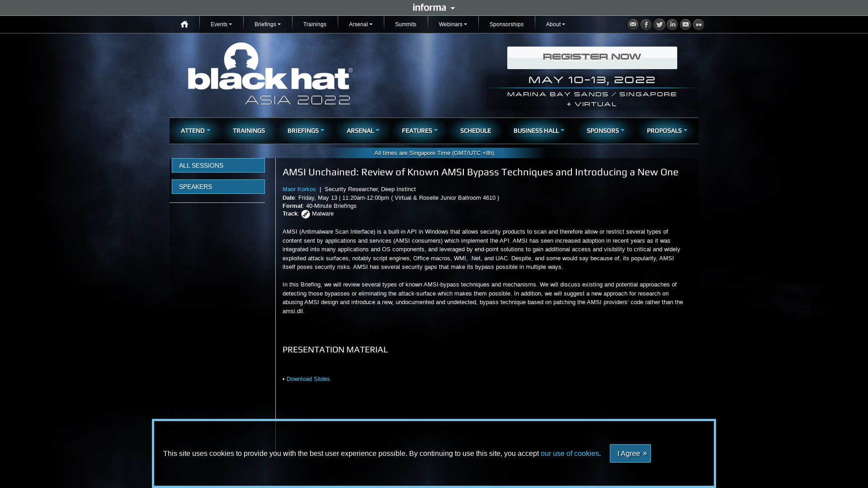The width and height of the screenshot is (868, 488).
Task: Open the Events dropdown menu
Action: pyautogui.click(x=221, y=24)
